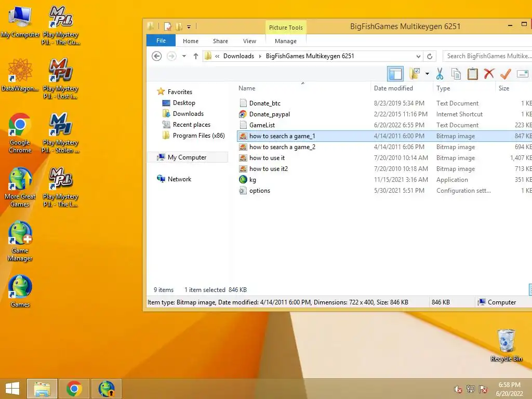Select the GameList text document
532x399 pixels.
point(262,125)
